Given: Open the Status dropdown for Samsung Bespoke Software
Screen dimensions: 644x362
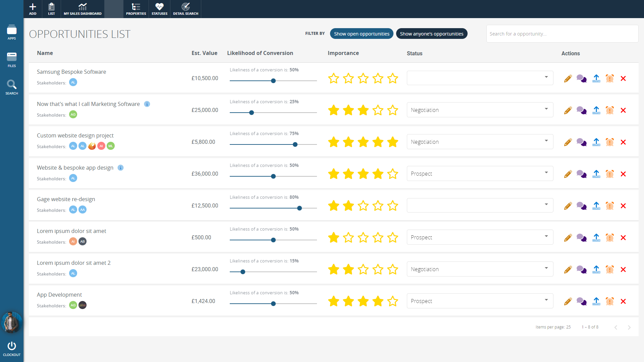Looking at the screenshot, I should click(480, 78).
